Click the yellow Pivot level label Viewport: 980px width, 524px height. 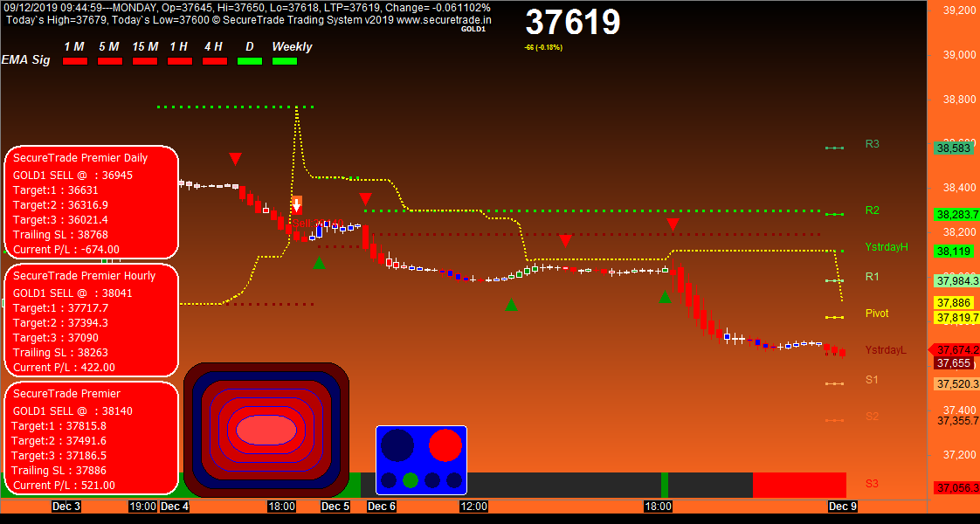877,314
